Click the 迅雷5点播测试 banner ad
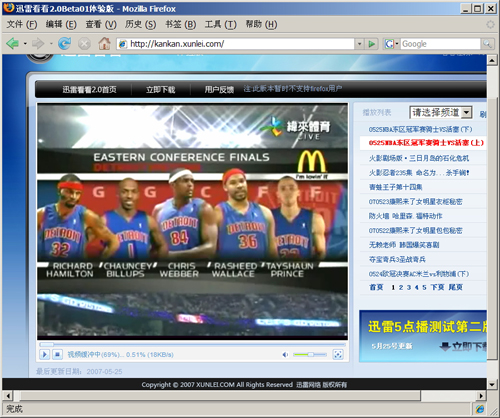The width and height of the screenshot is (500, 418). 423,336
